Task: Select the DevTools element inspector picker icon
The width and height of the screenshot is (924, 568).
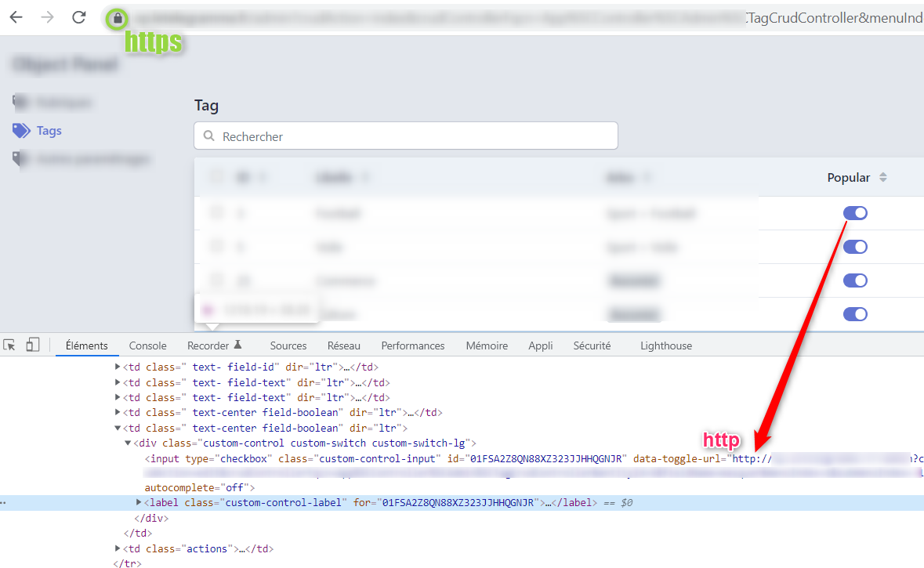Action: (x=12, y=345)
